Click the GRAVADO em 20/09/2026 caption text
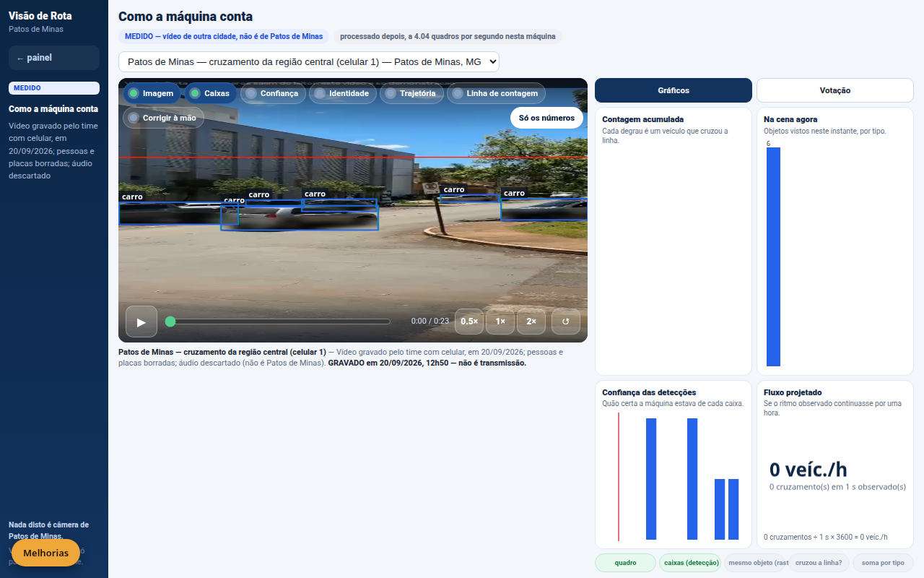Screen dimensions: 924x578 (427, 363)
